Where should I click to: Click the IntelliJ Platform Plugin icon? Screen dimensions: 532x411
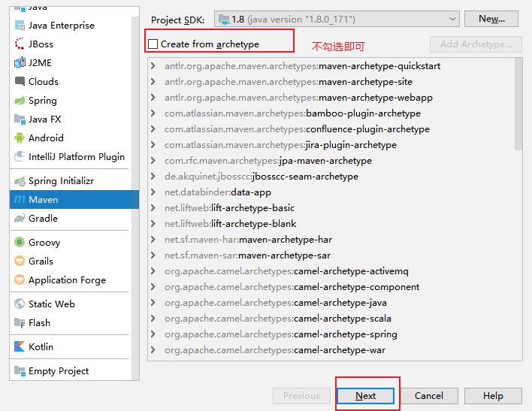(x=20, y=156)
